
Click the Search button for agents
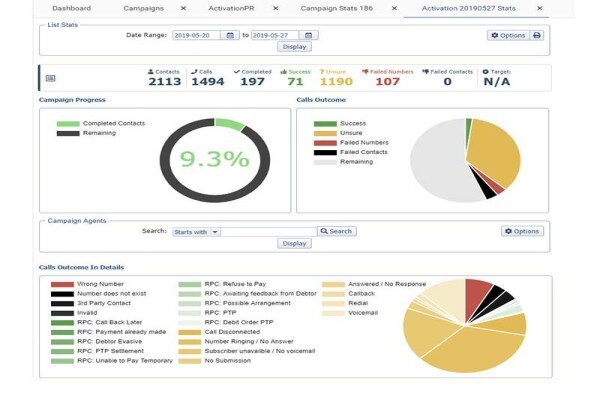pos(337,231)
